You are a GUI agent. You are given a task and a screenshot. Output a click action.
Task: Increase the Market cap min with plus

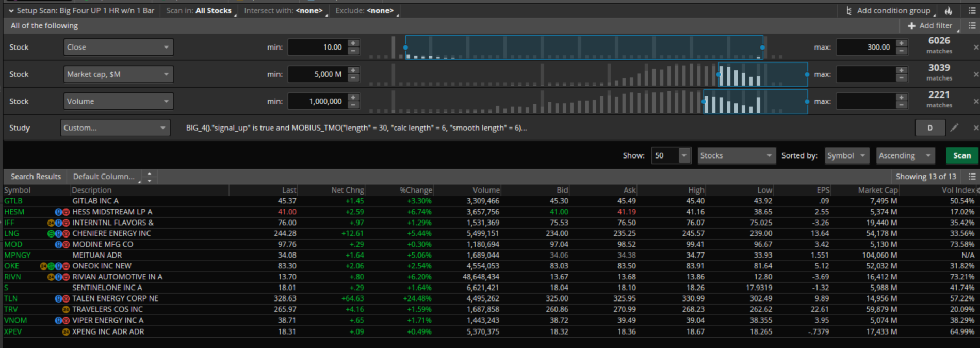(353, 70)
